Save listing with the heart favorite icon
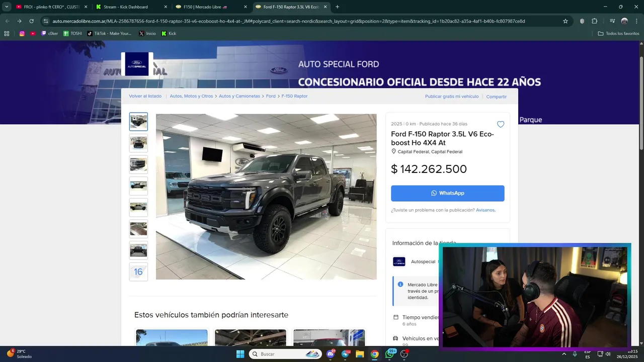 click(501, 124)
